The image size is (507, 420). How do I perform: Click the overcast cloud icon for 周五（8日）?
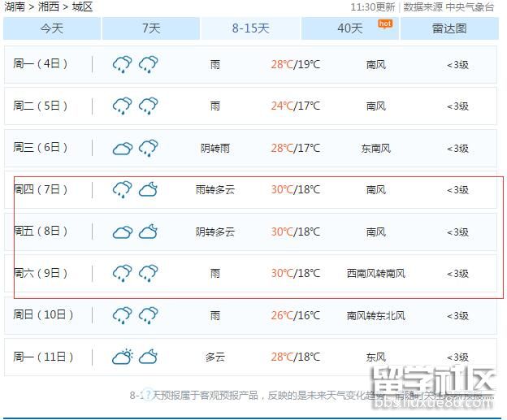(x=122, y=232)
